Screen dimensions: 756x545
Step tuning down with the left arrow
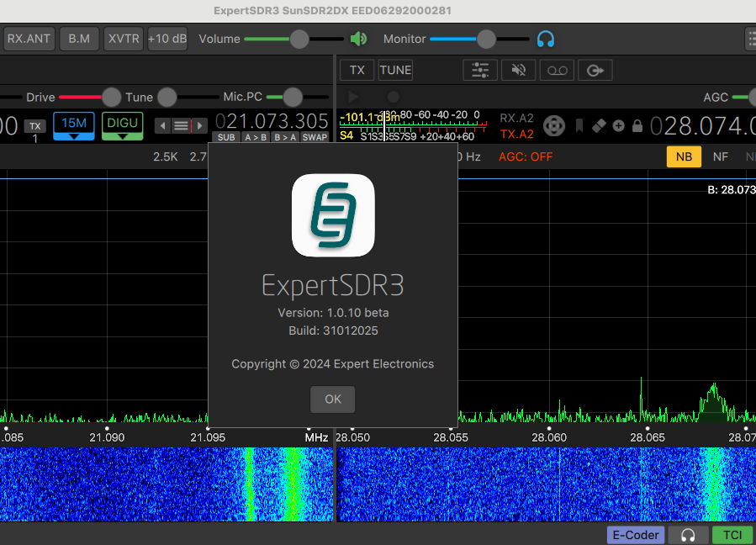163,126
